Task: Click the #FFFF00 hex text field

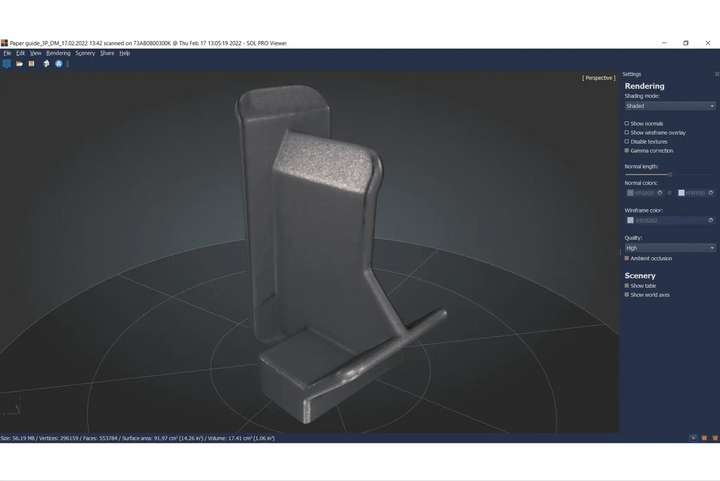Action: [696, 193]
